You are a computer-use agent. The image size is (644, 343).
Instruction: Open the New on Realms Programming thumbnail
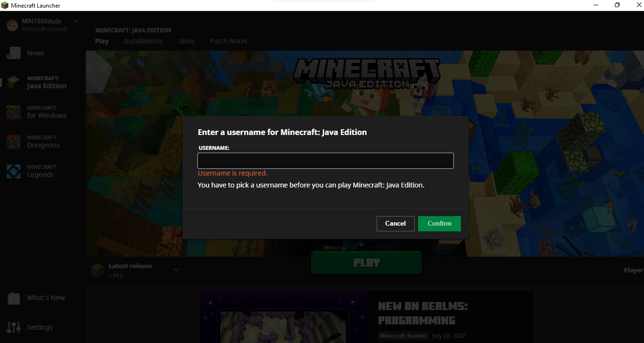click(x=283, y=317)
